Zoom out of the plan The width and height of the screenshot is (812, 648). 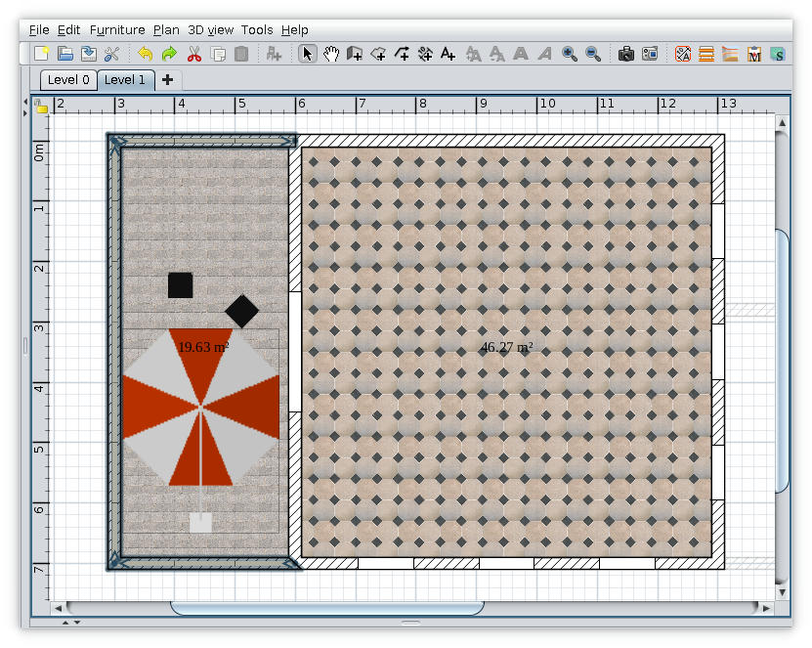[x=593, y=54]
